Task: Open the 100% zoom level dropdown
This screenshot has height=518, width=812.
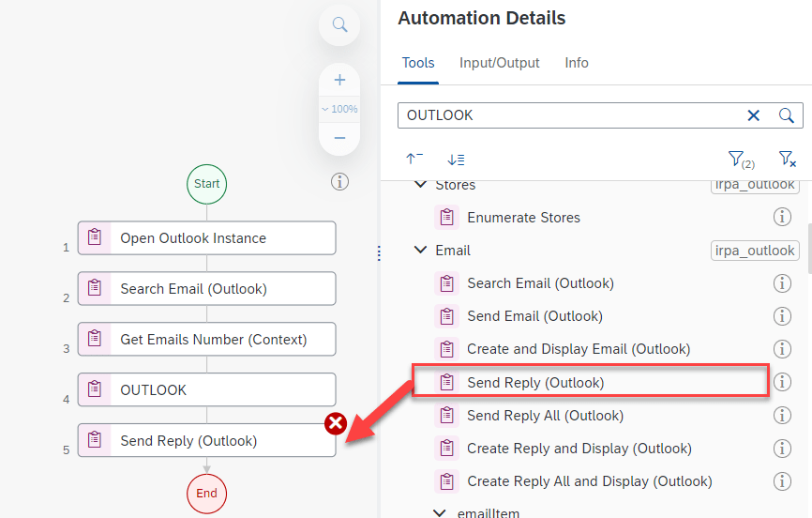Action: (339, 109)
